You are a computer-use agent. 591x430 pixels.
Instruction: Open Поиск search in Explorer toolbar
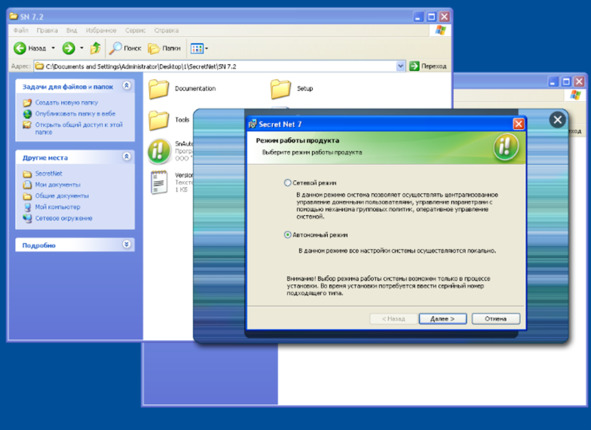click(125, 48)
